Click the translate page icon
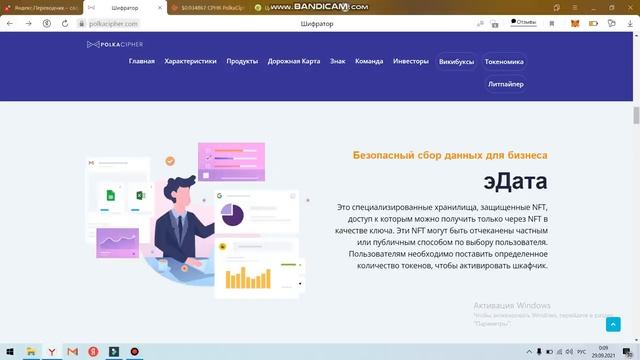Viewport: 640px width, 360px height. point(480,24)
